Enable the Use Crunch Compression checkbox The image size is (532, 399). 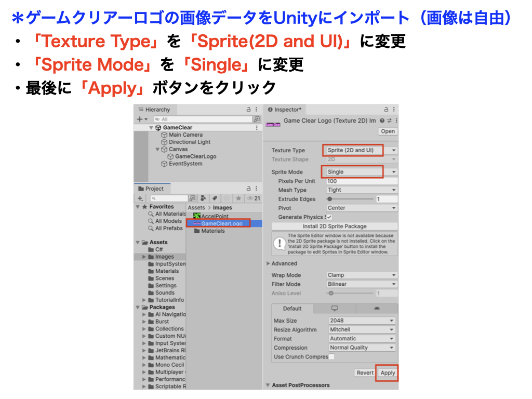pyautogui.click(x=331, y=357)
